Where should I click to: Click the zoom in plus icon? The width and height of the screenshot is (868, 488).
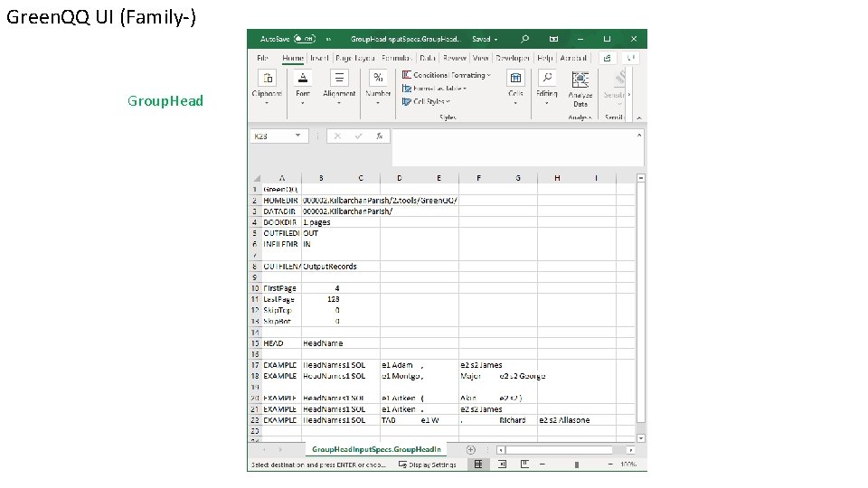(610, 465)
